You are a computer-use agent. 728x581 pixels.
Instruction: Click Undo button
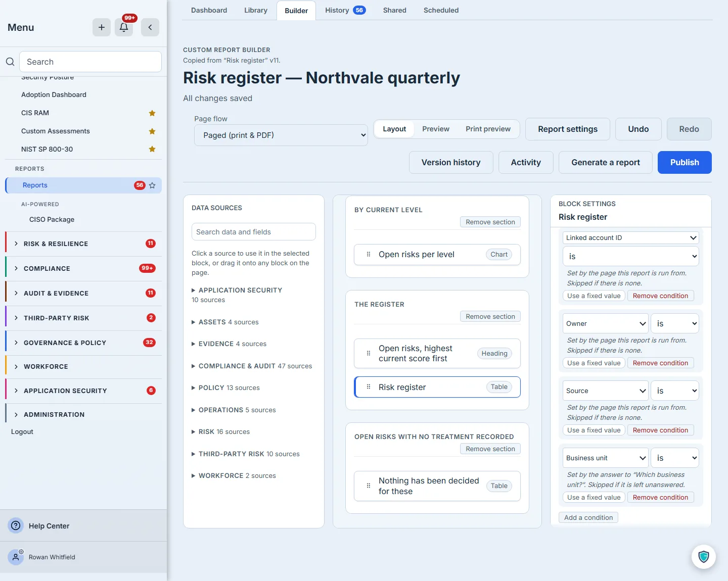(x=639, y=129)
